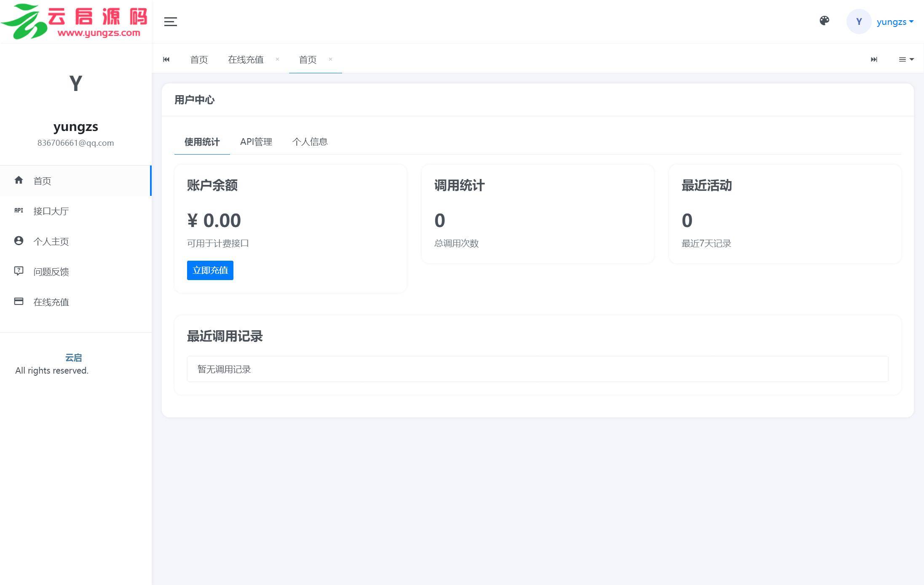Image resolution: width=924 pixels, height=585 pixels.
Task: Switch to the first 首页 tab
Action: point(199,60)
